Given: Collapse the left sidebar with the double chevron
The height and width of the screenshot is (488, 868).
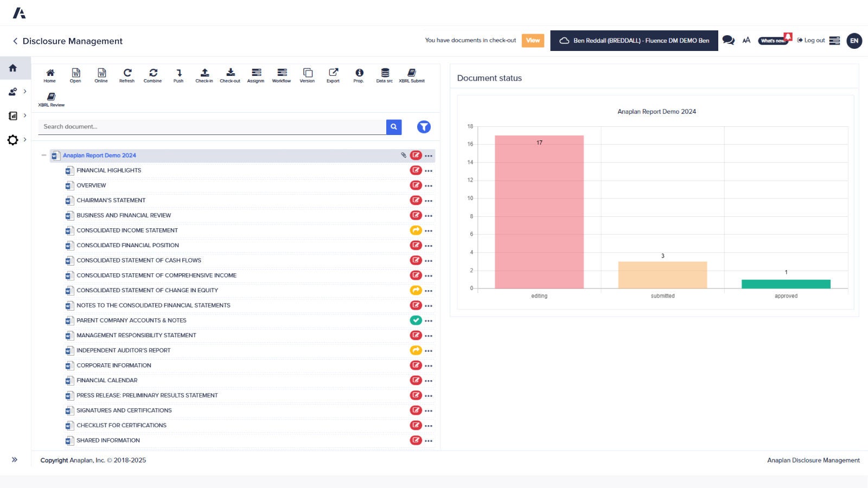Looking at the screenshot, I should coord(15,459).
